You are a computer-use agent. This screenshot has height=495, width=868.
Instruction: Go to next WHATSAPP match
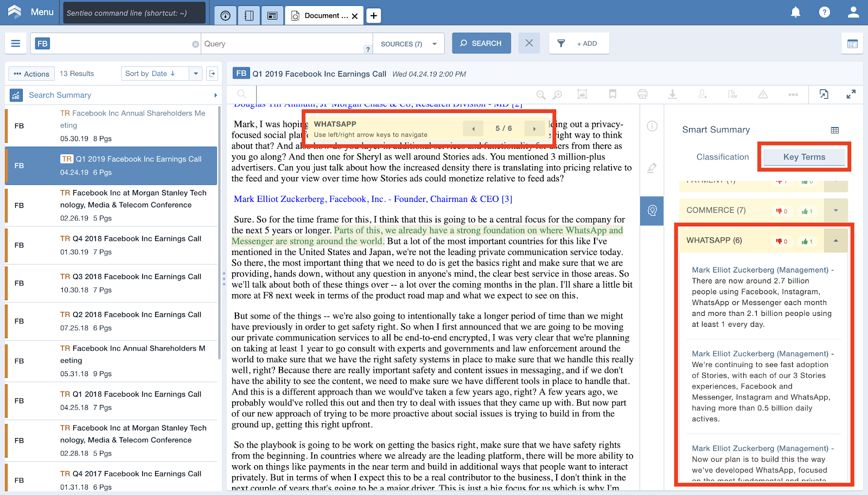tap(534, 129)
